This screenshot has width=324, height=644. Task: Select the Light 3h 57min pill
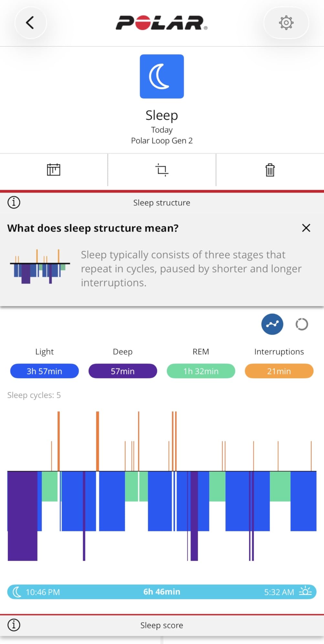coord(45,371)
